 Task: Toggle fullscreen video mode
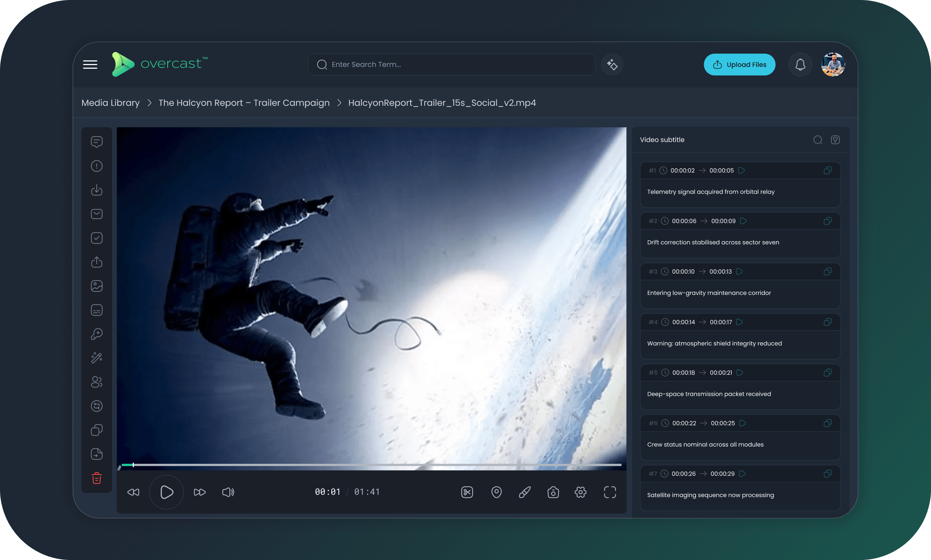coord(610,492)
